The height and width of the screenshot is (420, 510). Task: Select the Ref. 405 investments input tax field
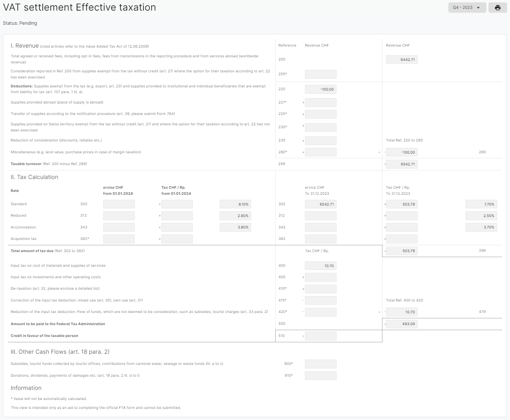point(320,277)
